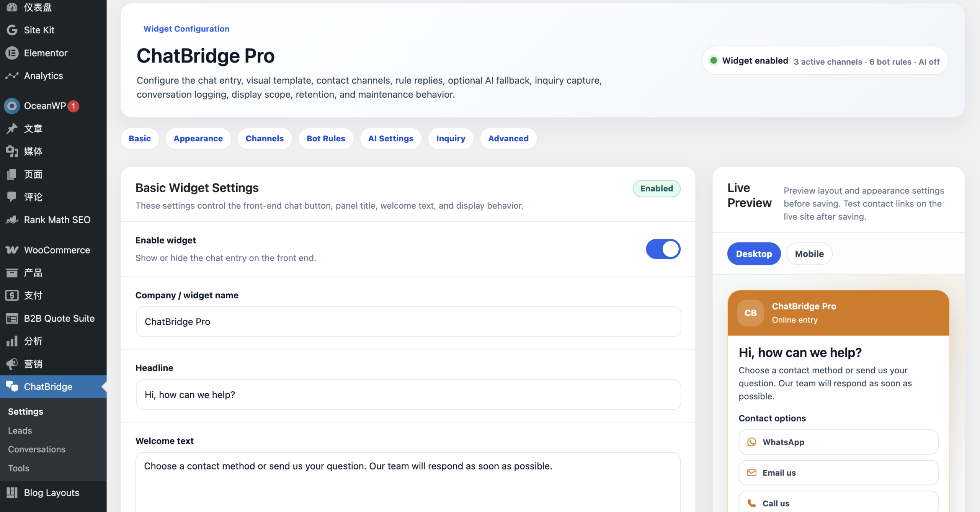This screenshot has width=980, height=512.
Task: Click the Headline input field
Action: tap(408, 395)
